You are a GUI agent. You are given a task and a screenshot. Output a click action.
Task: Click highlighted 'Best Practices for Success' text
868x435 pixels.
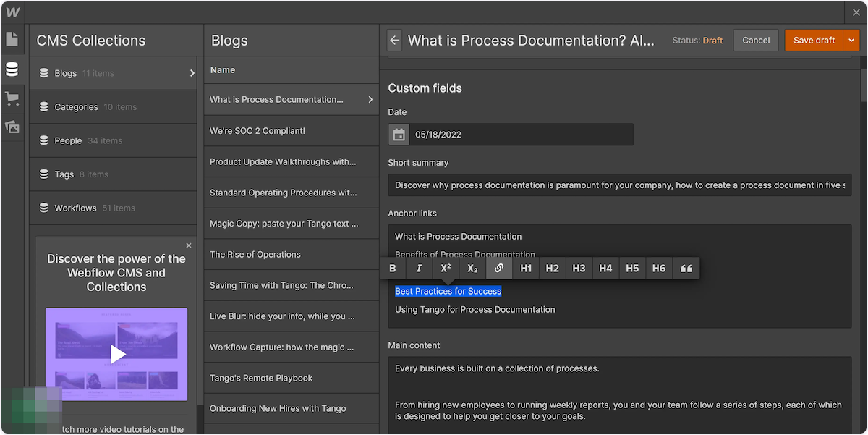pos(448,291)
